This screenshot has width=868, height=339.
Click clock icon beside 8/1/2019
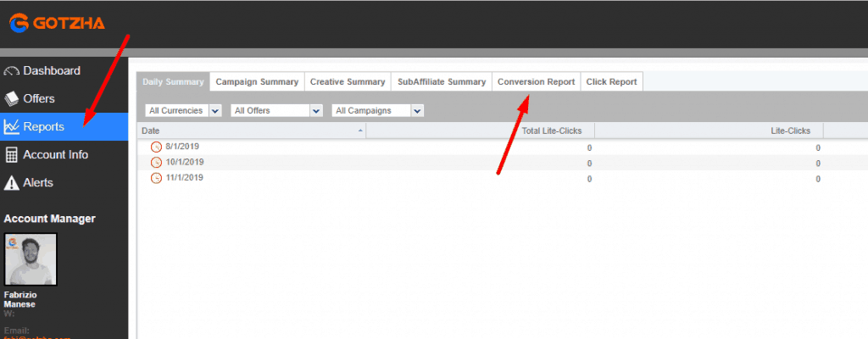coord(157,147)
